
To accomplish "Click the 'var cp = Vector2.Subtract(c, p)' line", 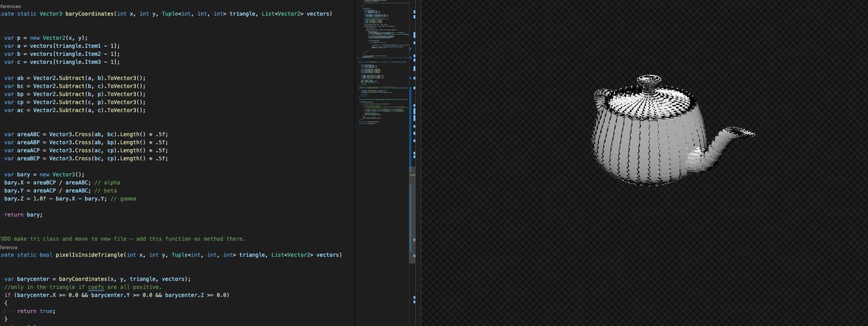I will [x=75, y=101].
